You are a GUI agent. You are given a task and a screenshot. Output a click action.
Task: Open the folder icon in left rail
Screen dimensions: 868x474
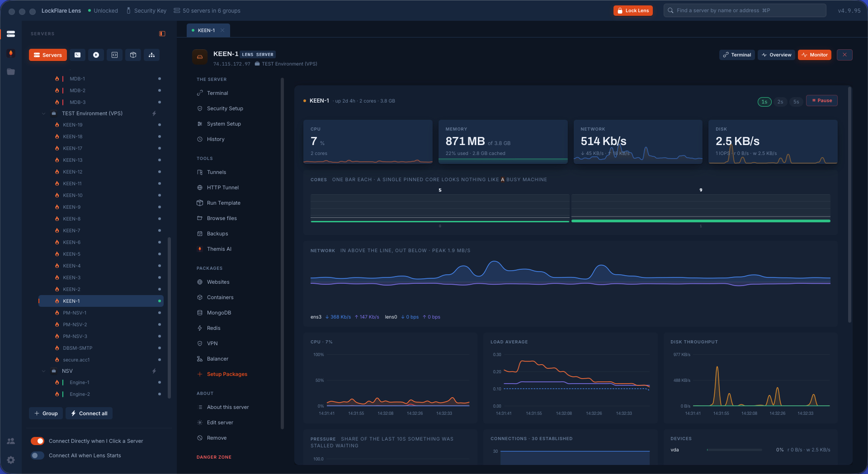[11, 72]
